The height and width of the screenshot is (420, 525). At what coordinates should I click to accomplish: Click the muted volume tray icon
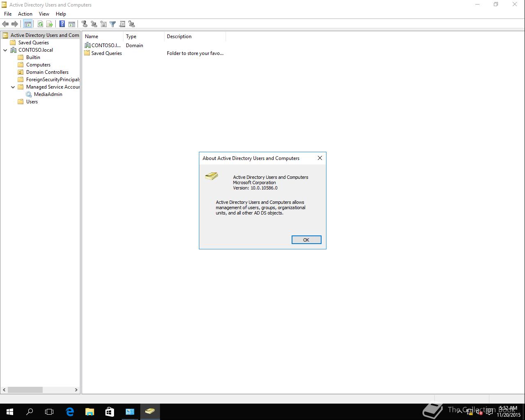tap(479, 412)
